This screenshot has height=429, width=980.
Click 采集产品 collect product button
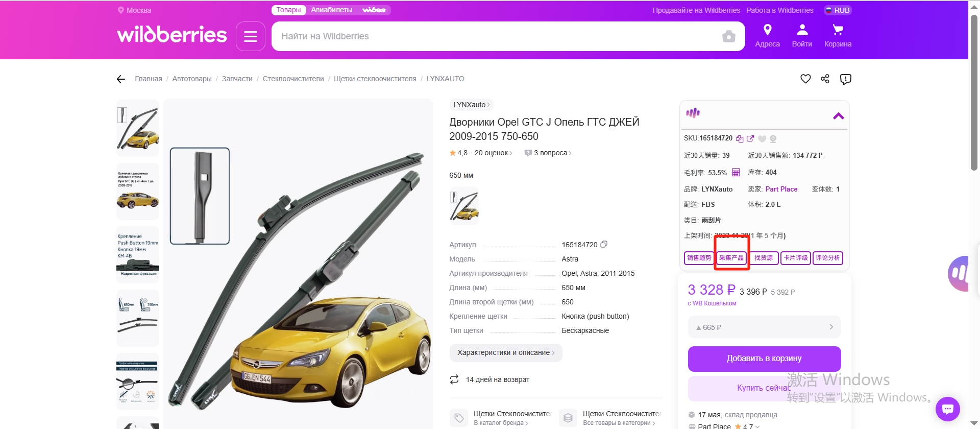point(731,258)
